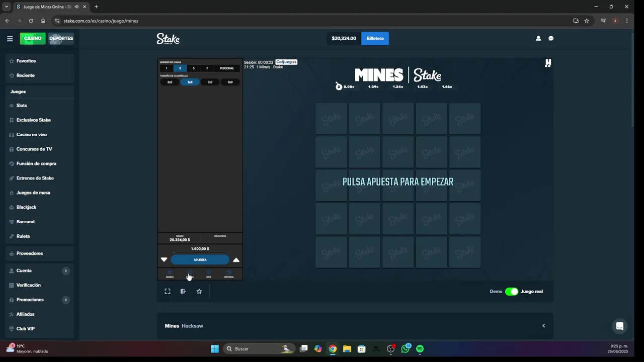Screen dimensions: 644x362
Task: Switch to the Deportes section
Action: tap(61, 39)
